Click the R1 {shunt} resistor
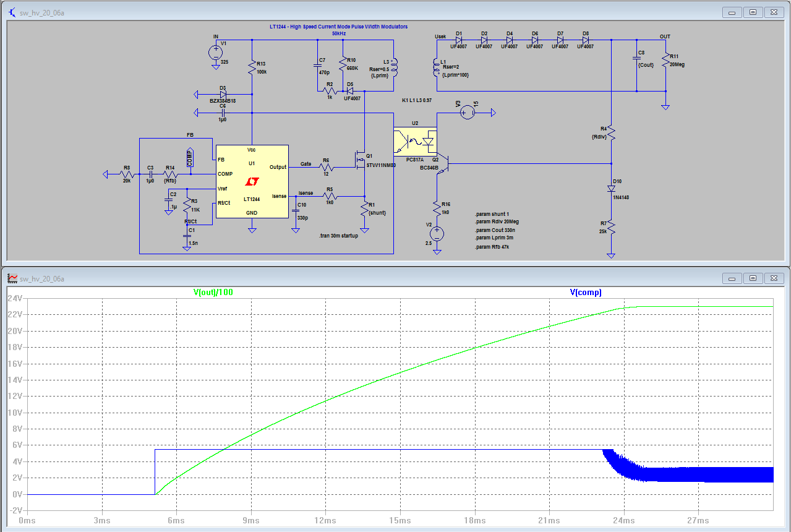This screenshot has height=532, width=791. tap(364, 208)
